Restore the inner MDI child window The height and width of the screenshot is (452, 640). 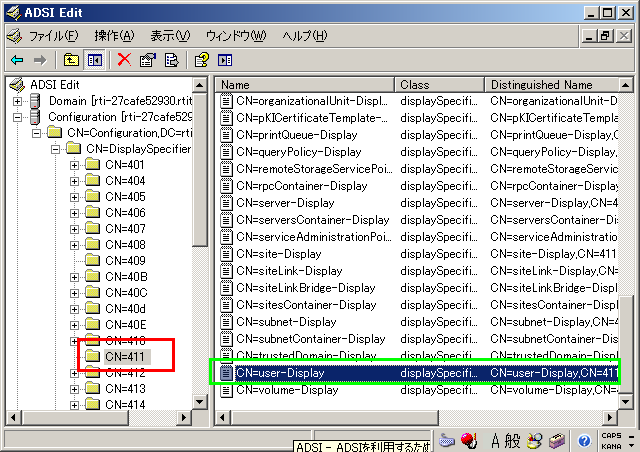tap(606, 36)
